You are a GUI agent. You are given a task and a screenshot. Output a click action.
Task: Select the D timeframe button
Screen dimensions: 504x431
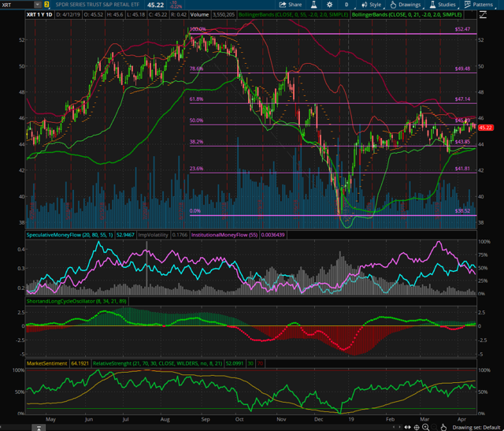click(x=346, y=5)
